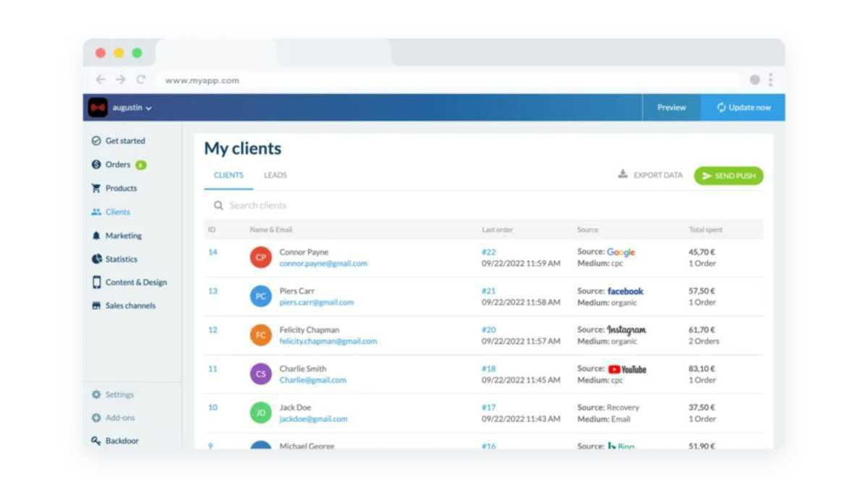Switch to the Leads tab

pyautogui.click(x=275, y=175)
